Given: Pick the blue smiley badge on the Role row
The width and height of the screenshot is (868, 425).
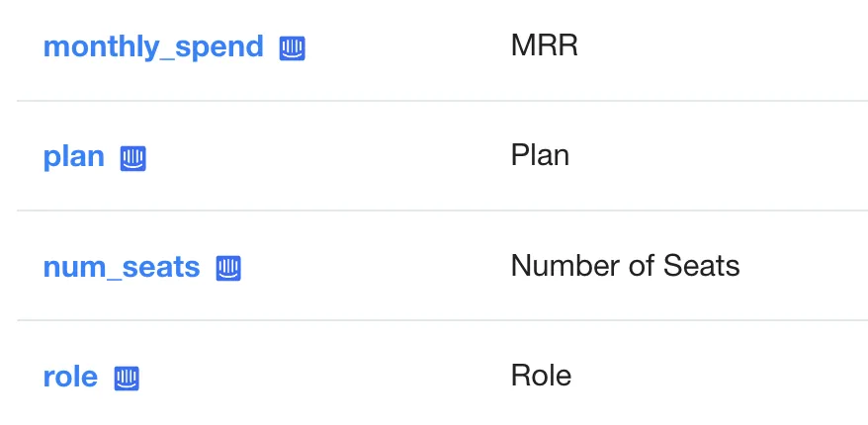Looking at the screenshot, I should click(x=127, y=379).
